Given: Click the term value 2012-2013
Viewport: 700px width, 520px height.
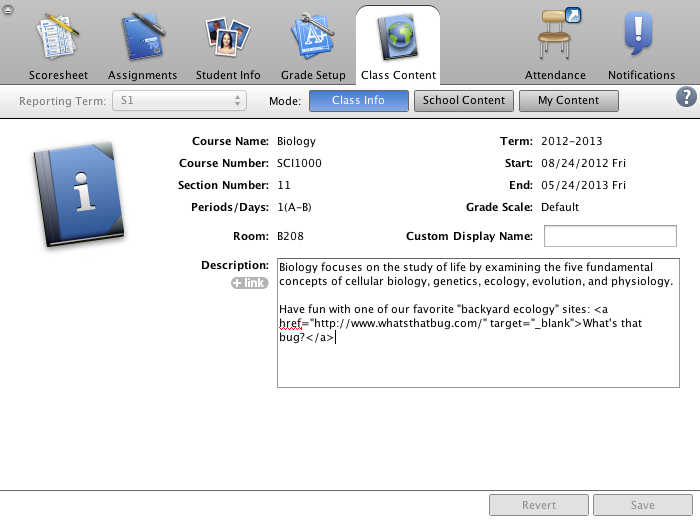Looking at the screenshot, I should point(571,141).
